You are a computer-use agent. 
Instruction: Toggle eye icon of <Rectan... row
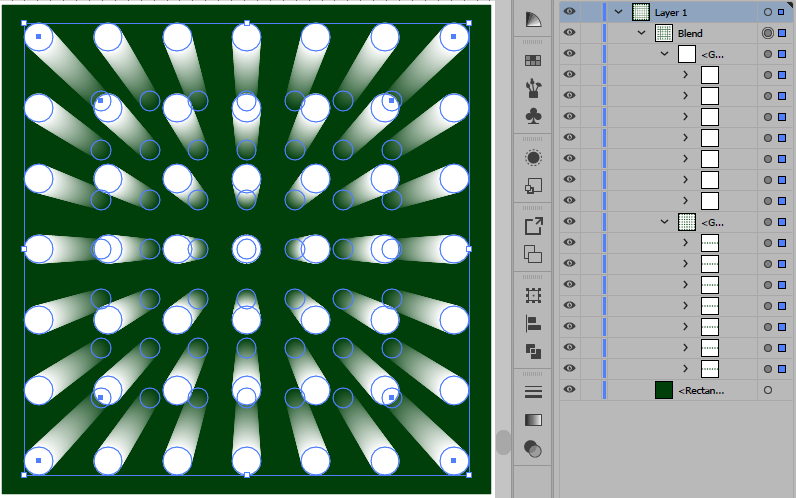(570, 389)
